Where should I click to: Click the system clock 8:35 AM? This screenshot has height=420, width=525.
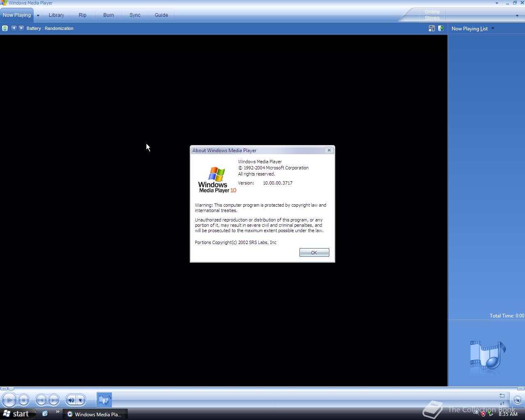point(508,414)
